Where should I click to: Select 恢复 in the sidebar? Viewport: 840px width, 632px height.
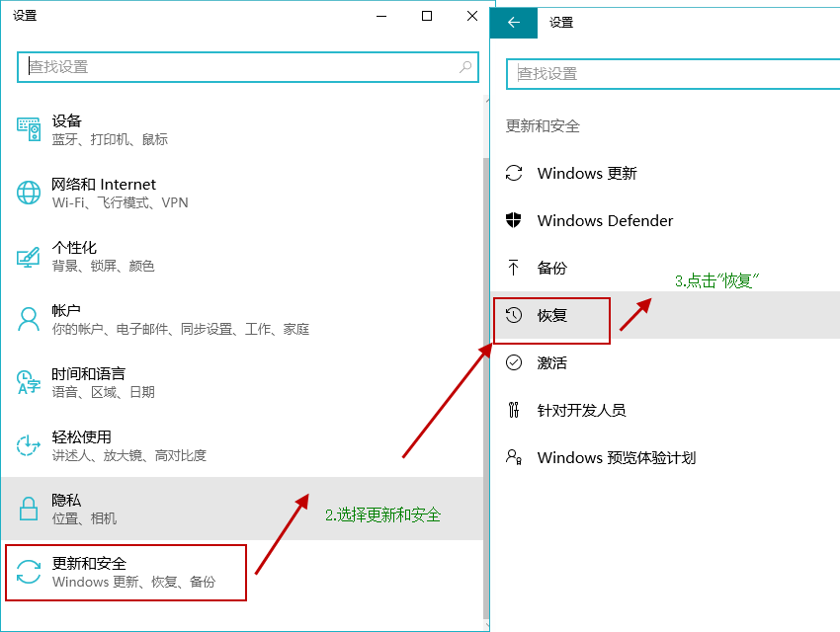[665, 315]
